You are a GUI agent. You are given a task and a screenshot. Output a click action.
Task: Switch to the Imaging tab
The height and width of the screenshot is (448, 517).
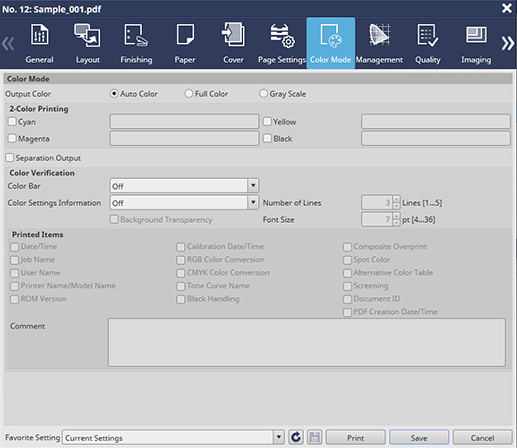(x=476, y=43)
